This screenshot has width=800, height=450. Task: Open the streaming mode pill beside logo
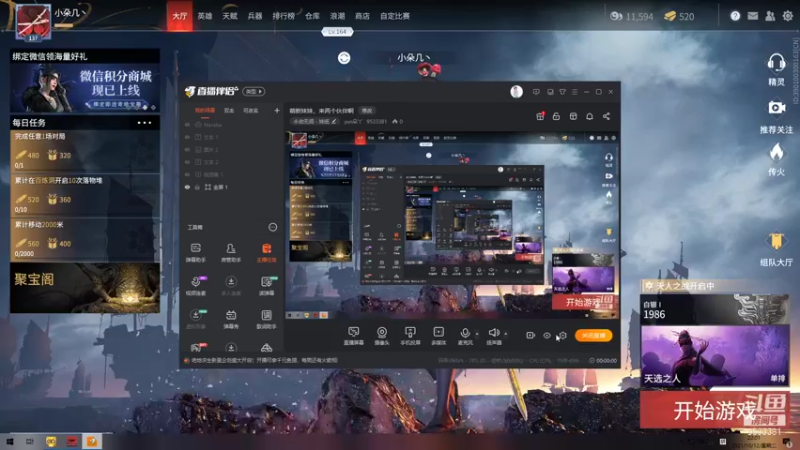[x=254, y=92]
